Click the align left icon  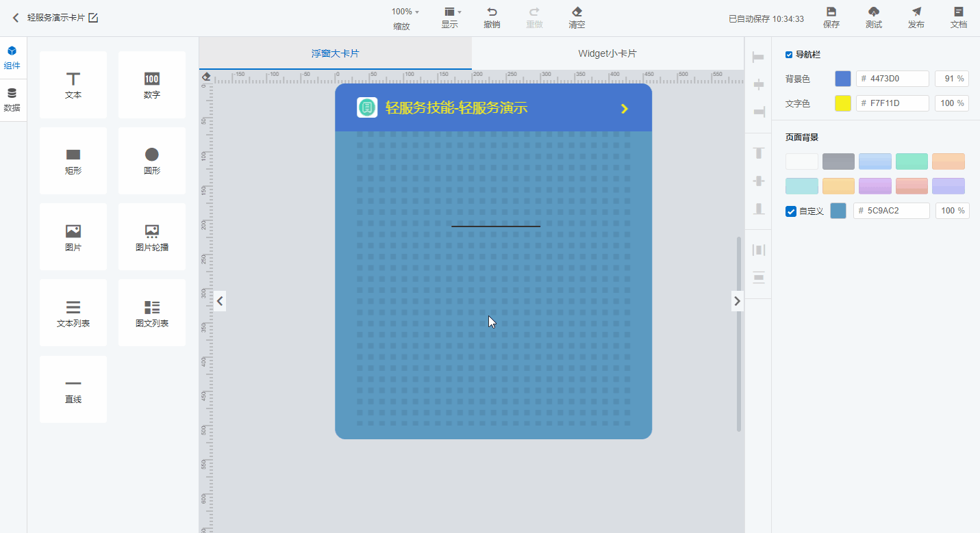[758, 57]
